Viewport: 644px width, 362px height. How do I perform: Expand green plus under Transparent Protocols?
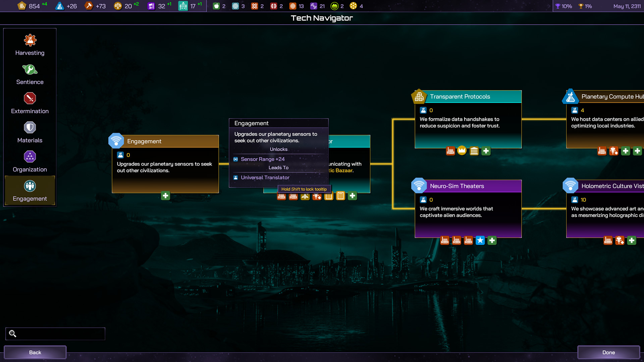(486, 151)
